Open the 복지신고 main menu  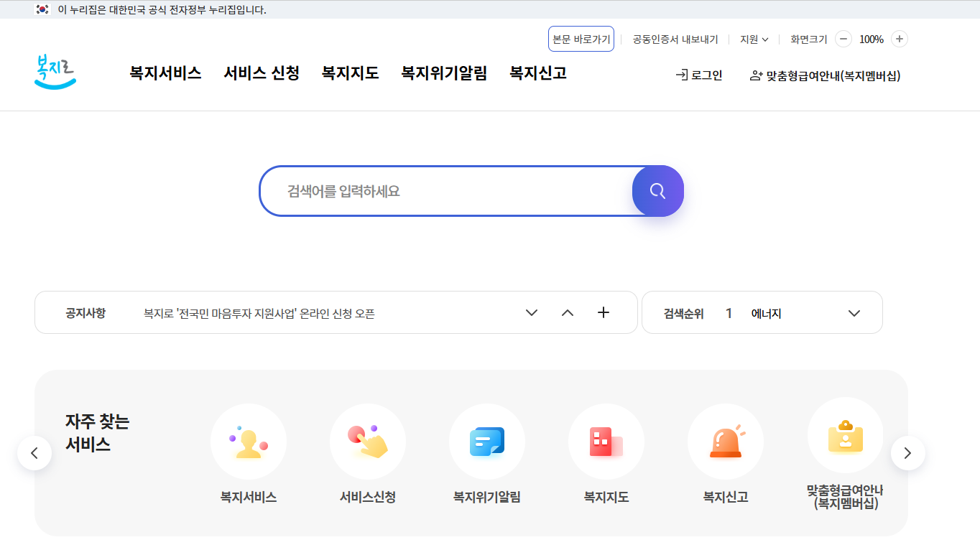pos(538,73)
